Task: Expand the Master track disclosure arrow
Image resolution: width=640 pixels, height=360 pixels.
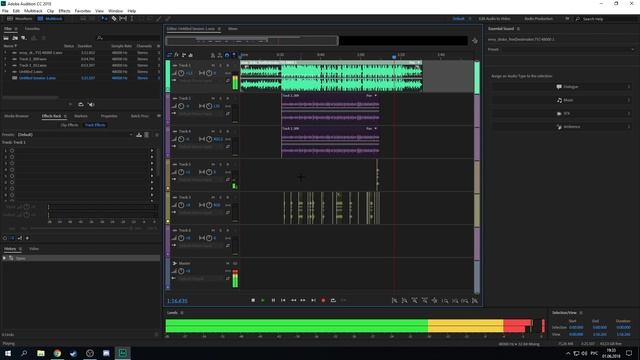Action: 175,264
